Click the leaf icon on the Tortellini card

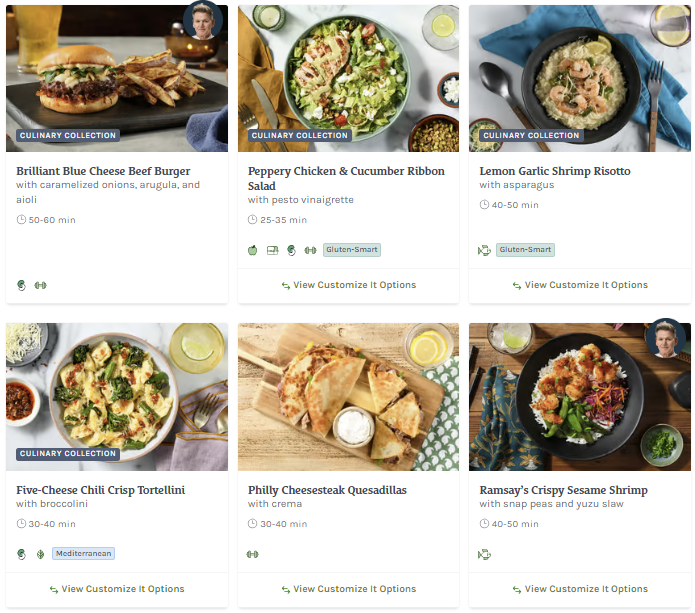click(40, 553)
